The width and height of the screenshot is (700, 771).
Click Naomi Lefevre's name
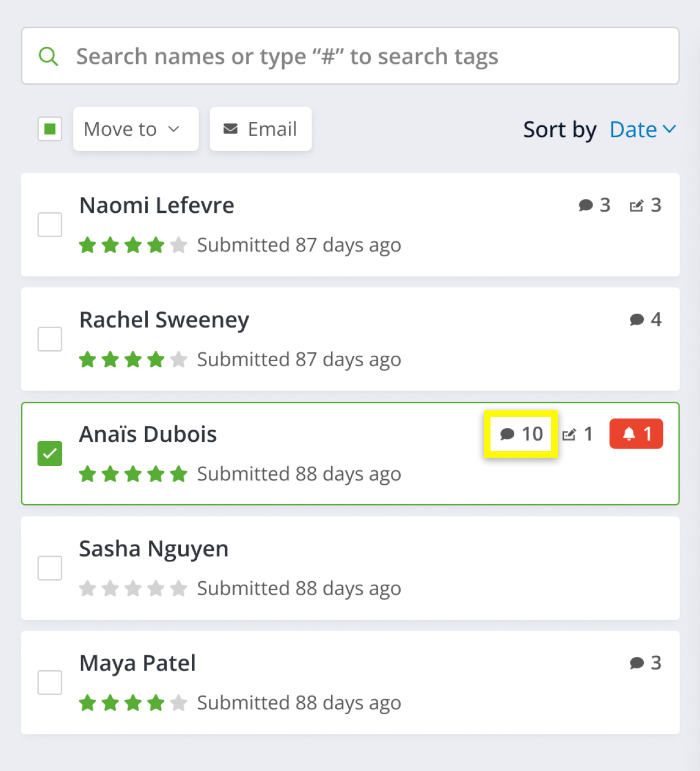[157, 205]
